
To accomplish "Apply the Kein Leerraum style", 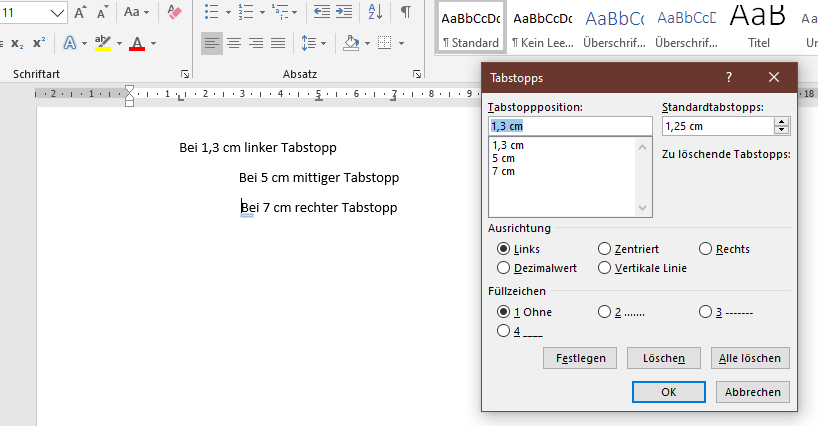I will click(543, 28).
